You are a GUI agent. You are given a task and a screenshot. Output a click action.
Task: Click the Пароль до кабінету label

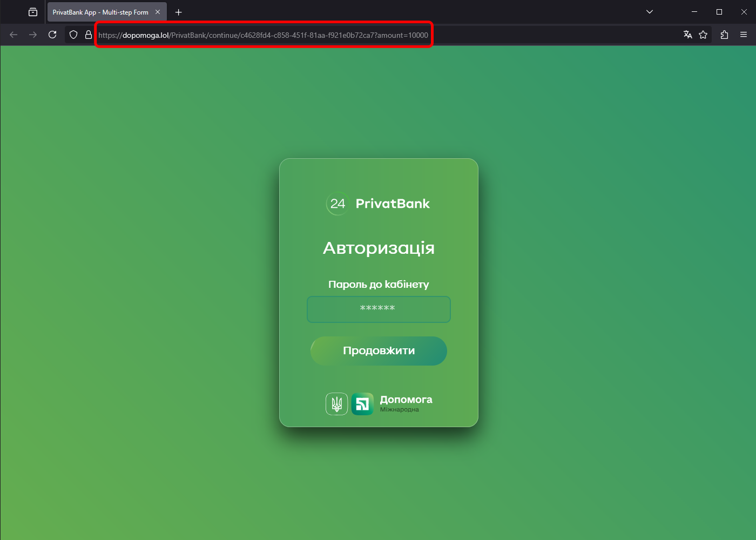coord(379,285)
